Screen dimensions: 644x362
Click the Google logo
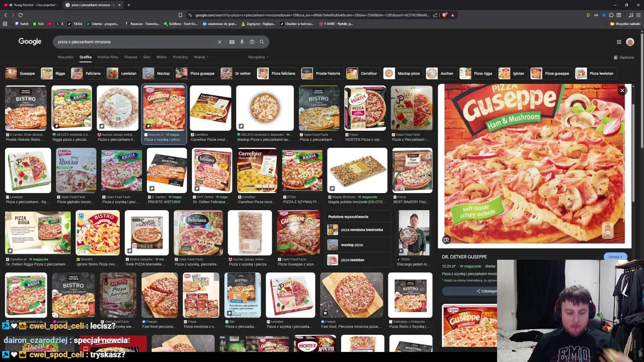coord(30,42)
